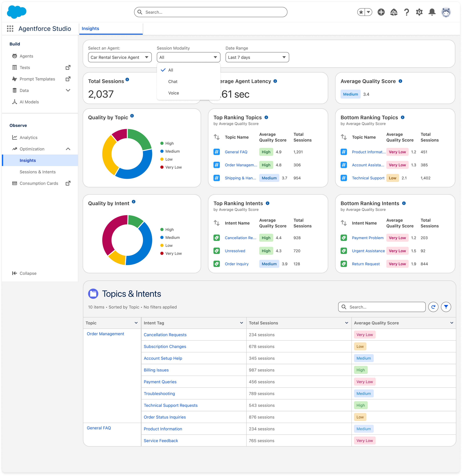Viewport: 462px width, 476px height.
Task: Click the Topics & Intents search field
Action: pyautogui.click(x=382, y=307)
